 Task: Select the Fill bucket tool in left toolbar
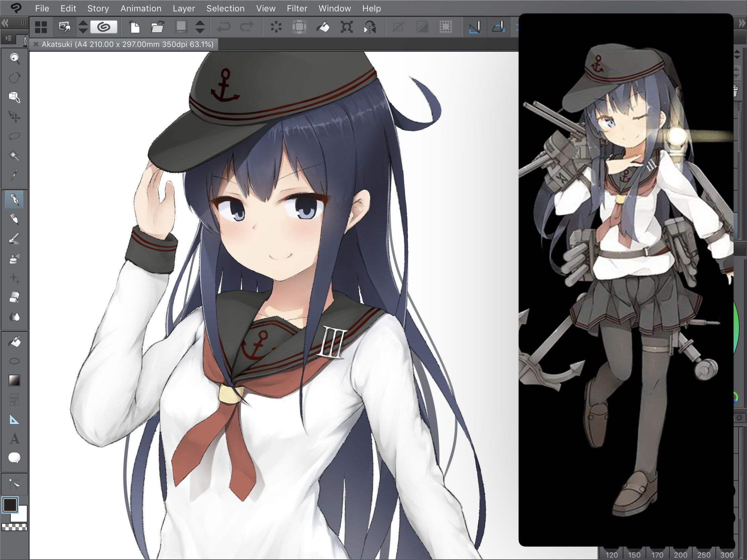(14, 341)
